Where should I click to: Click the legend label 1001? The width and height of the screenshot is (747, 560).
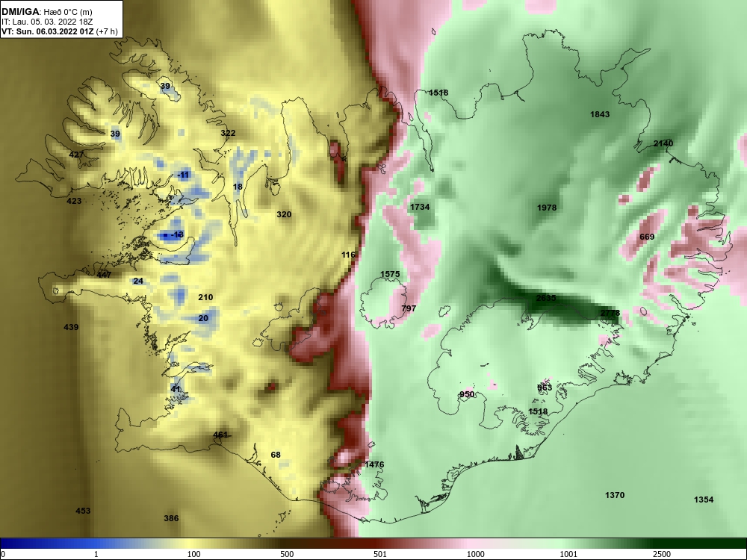coord(568,554)
